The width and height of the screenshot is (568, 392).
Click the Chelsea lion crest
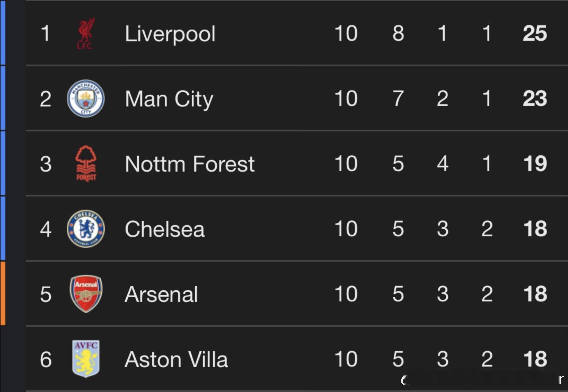pos(86,229)
